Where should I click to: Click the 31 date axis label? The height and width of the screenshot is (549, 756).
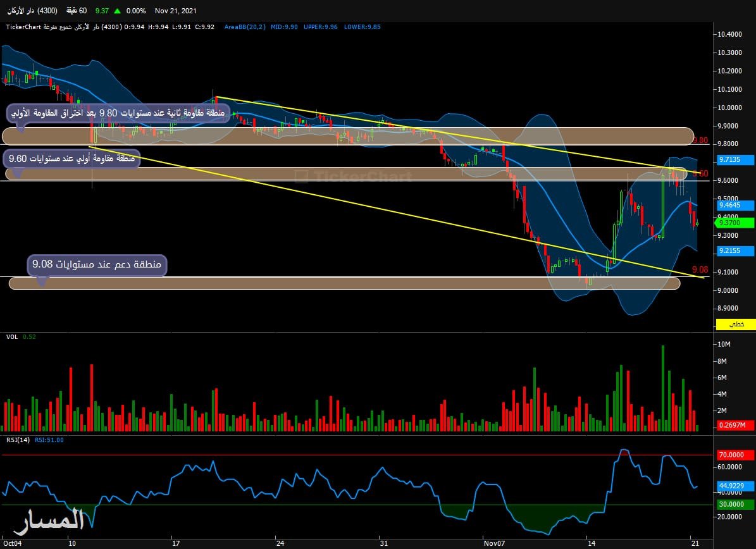(x=384, y=544)
